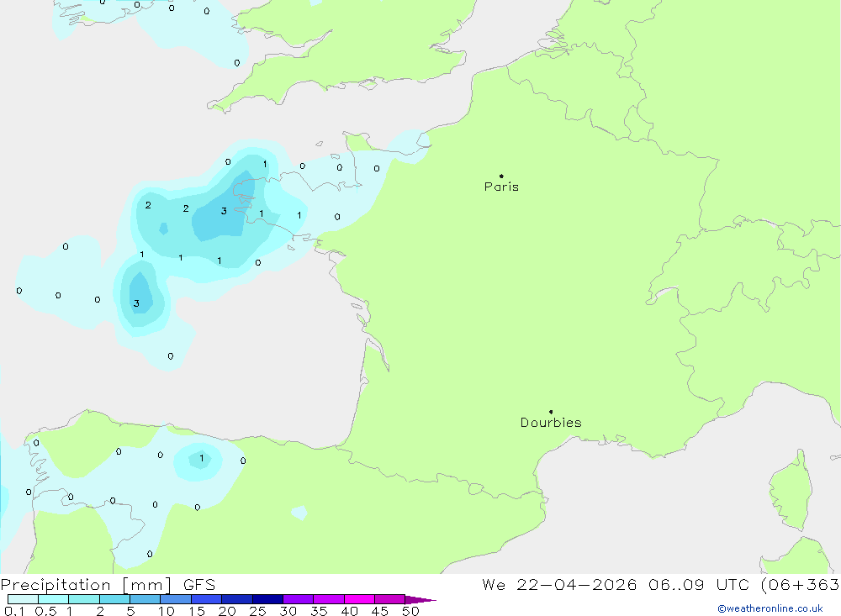Open the weatheronline.co.uk copyright link
841x616 pixels.
(x=770, y=608)
